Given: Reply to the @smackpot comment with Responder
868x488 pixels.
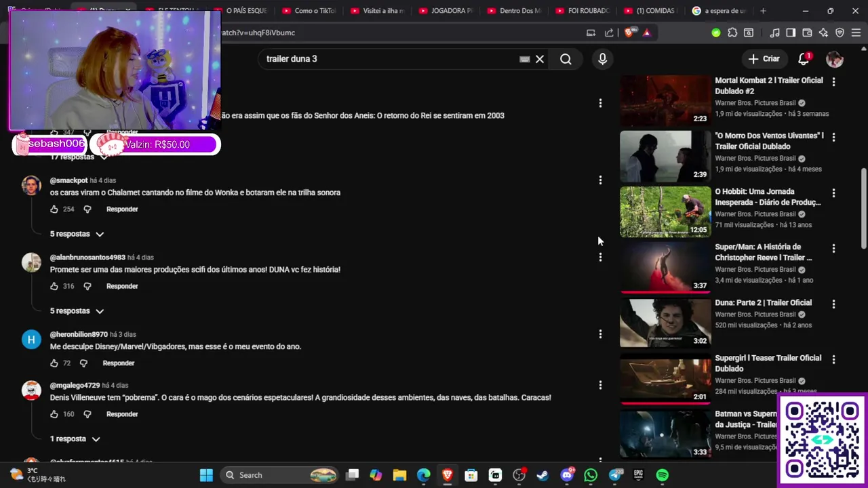Looking at the screenshot, I should [122, 209].
